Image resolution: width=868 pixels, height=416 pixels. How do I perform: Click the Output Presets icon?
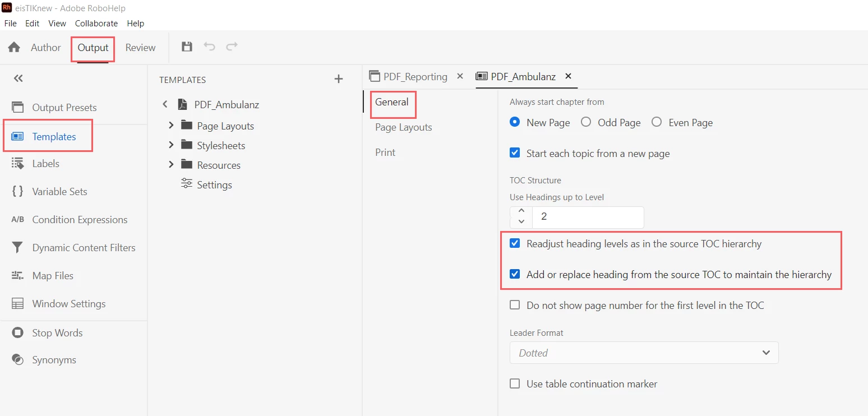[18, 107]
